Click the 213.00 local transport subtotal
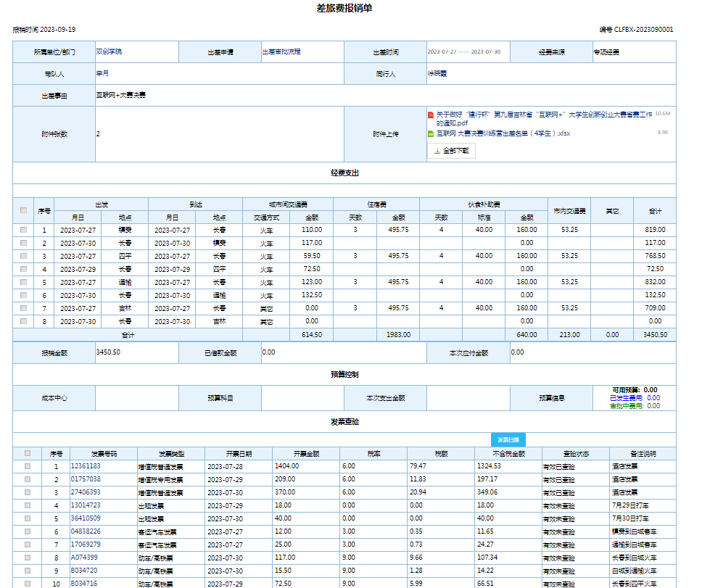This screenshot has width=702, height=588. (569, 335)
